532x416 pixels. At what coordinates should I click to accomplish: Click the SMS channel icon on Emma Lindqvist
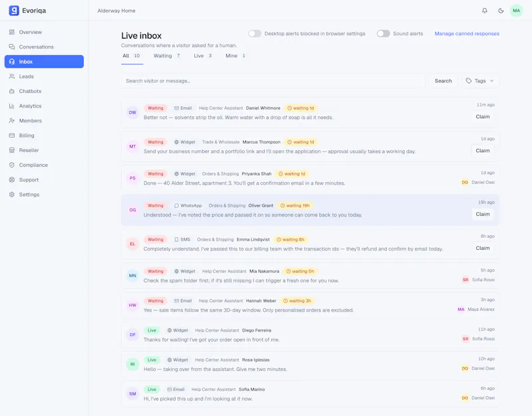click(x=176, y=240)
